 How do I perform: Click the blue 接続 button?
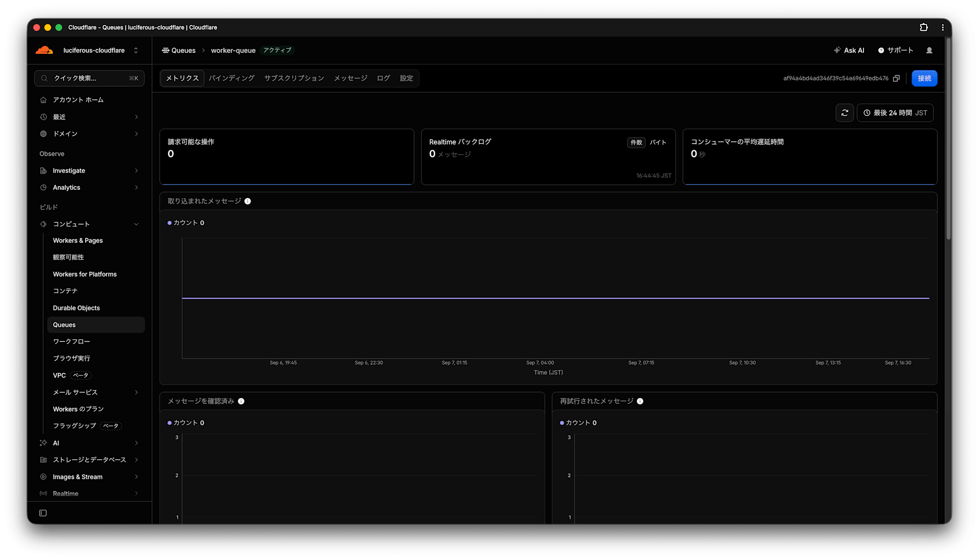[x=924, y=78]
